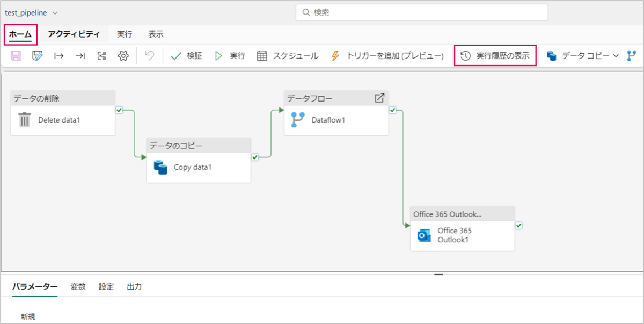Screen dimensions: 644x324
Task: Click the save-as pencil icon
Action: click(37, 56)
